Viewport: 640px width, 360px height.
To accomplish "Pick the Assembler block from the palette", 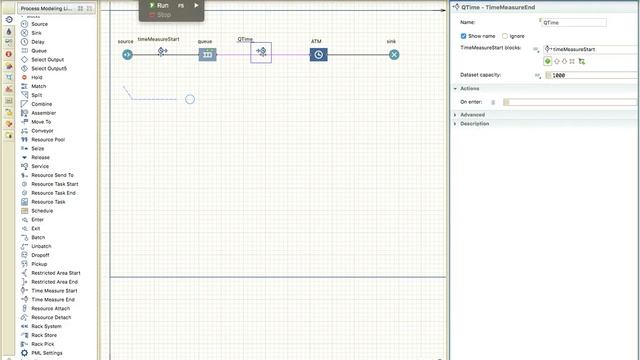I will pyautogui.click(x=38, y=113).
